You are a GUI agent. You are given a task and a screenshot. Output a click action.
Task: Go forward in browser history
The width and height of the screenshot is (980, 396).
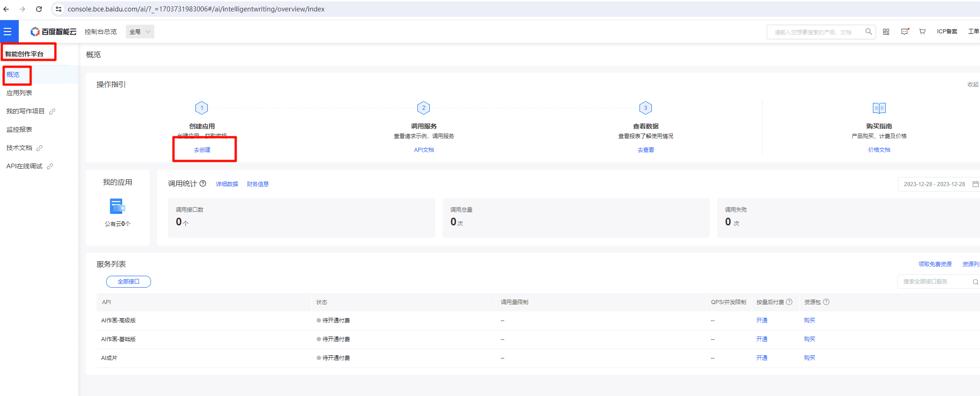(x=22, y=9)
